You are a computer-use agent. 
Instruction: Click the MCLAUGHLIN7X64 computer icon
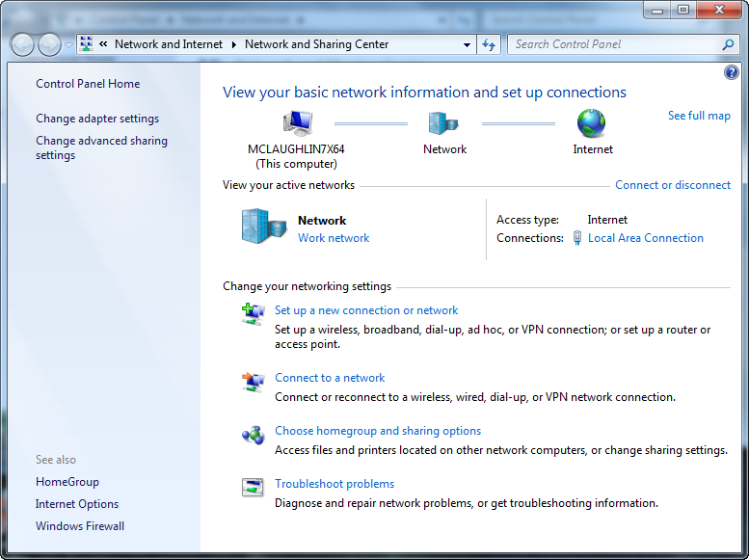pyautogui.click(x=298, y=123)
